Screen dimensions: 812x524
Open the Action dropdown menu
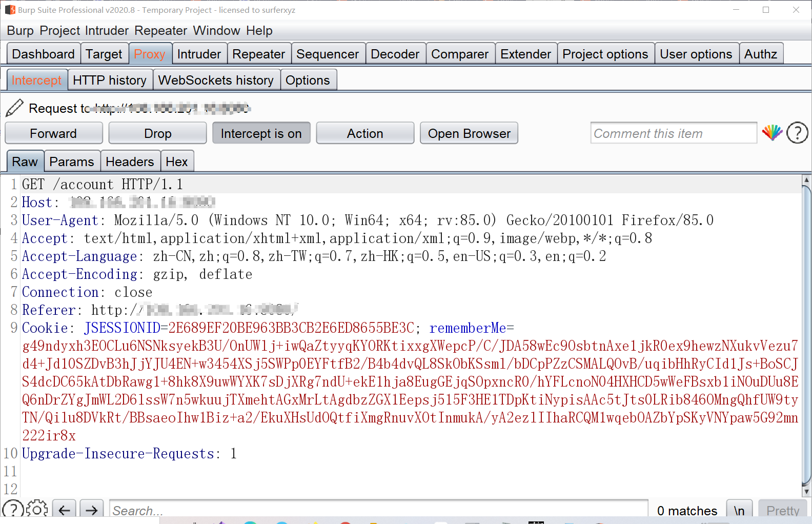click(x=365, y=133)
